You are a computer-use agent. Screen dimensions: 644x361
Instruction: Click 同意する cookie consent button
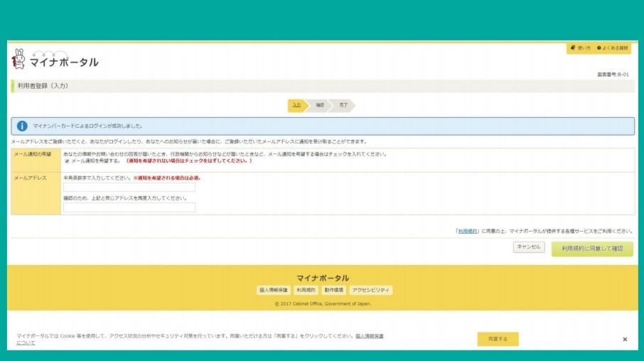[x=498, y=339]
